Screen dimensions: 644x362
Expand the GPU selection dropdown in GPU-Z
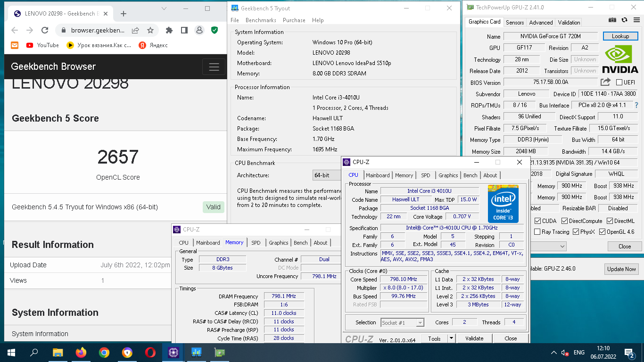562,246
